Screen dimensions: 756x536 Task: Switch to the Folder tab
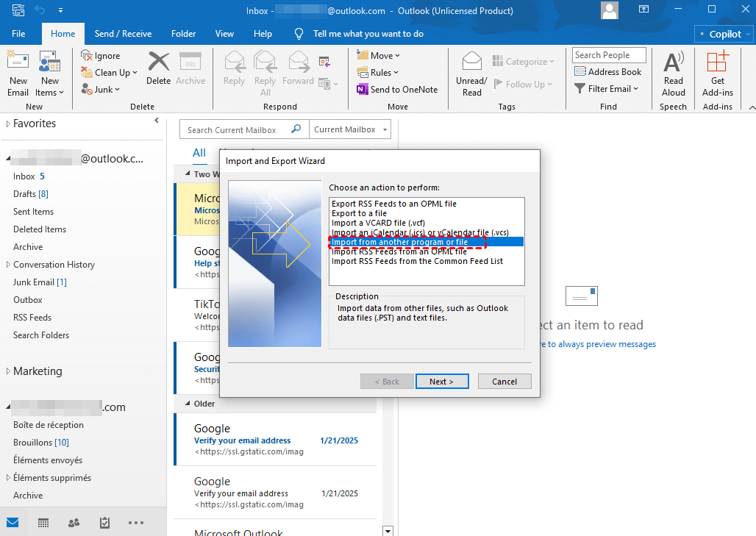(x=183, y=34)
